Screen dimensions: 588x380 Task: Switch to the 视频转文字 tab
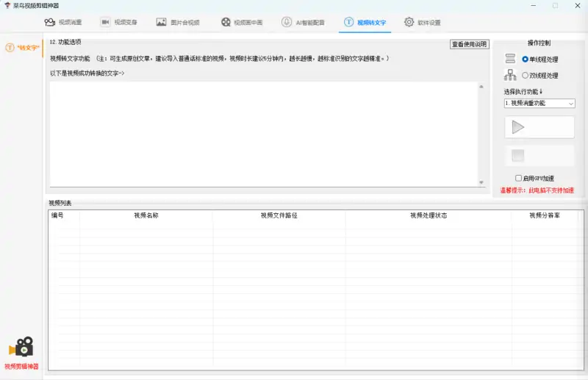364,22
